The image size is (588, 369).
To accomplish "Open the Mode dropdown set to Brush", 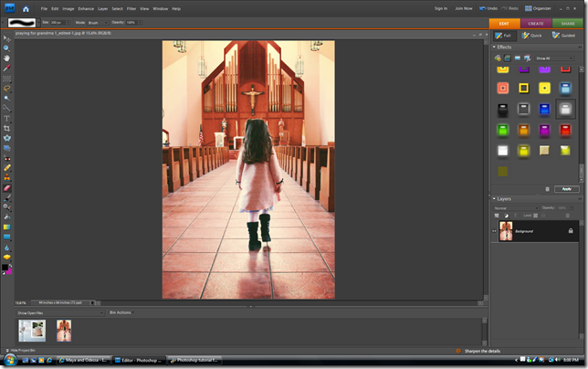I will pos(98,23).
